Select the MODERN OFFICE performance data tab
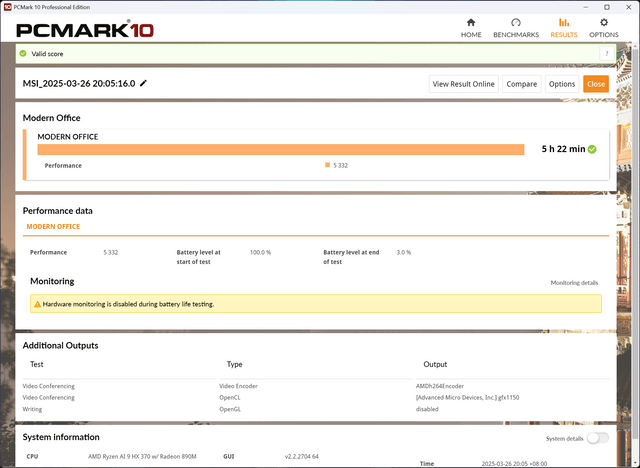Viewport: 640px width, 468px height. pos(53,226)
